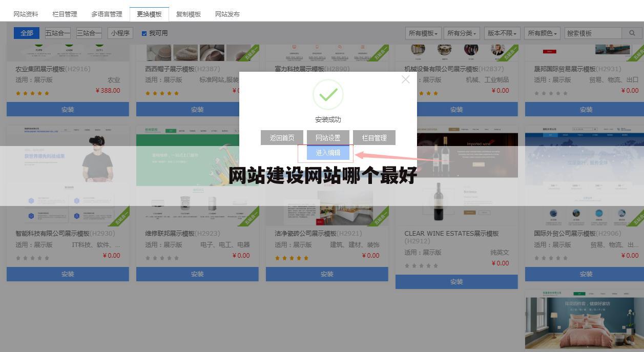This screenshot has width=644, height=352.
Task: Click the 晨邦国际贸易展示模板 star rating
Action: click(551, 93)
